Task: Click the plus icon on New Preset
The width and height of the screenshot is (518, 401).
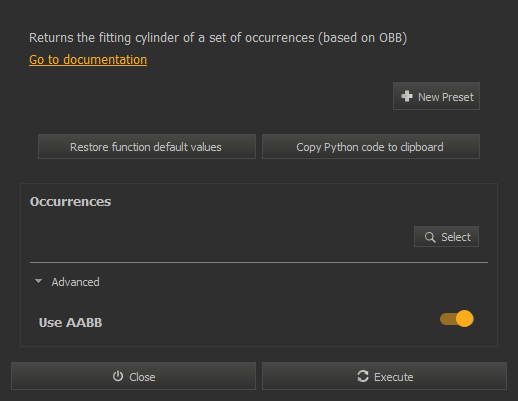Action: point(407,96)
